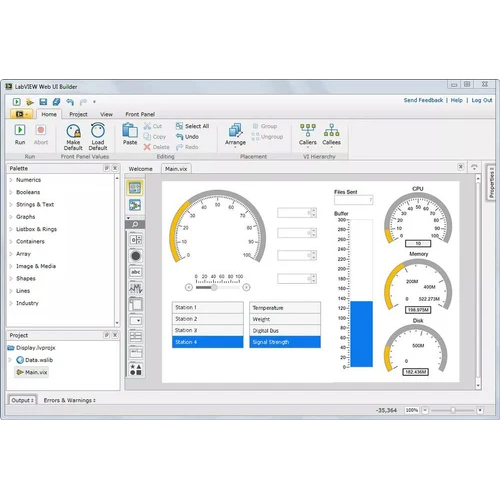Open the quick access toolbar customize arrow
The height and width of the screenshot is (500, 500).
coord(94,102)
